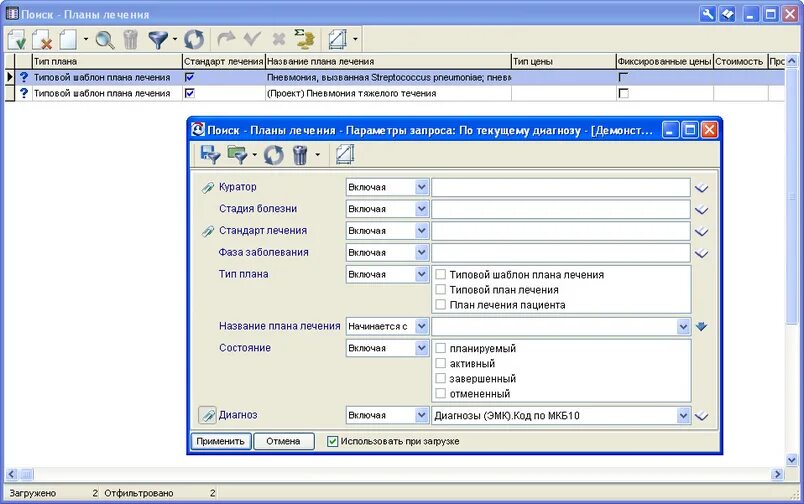
Task: Click the grey X cancel icon
Action: point(278,39)
